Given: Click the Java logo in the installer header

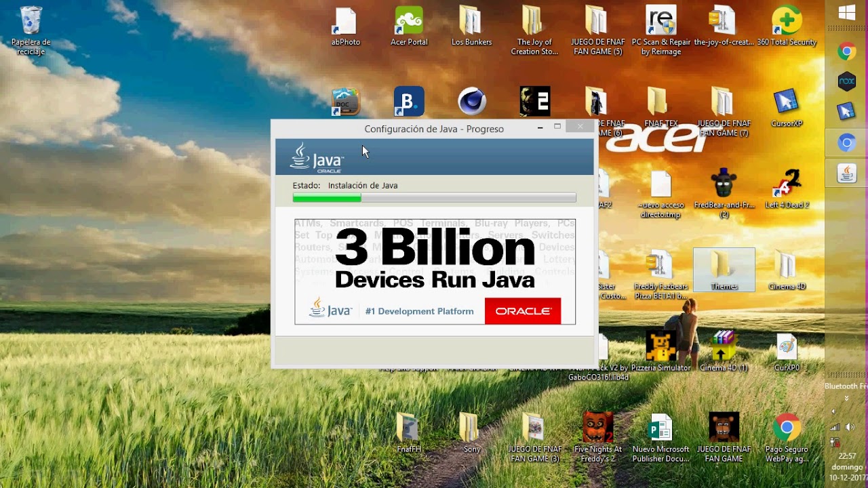Looking at the screenshot, I should pos(317,157).
